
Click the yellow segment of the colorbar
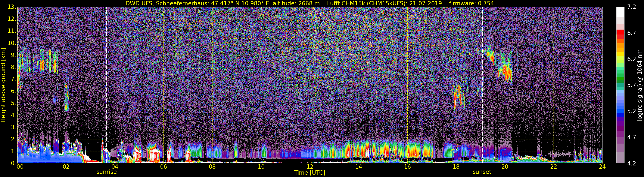pyautogui.click(x=620, y=54)
